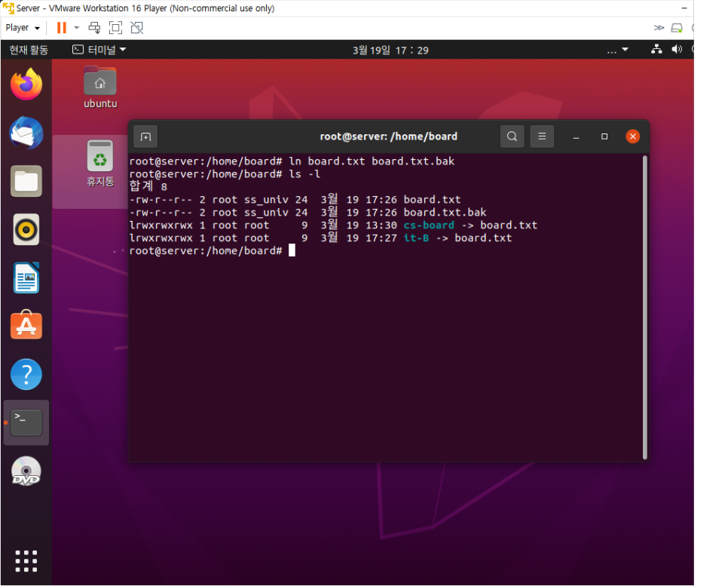Select the Terminal icon in dock
Screen dimensions: 728x586
pyautogui.click(x=26, y=422)
